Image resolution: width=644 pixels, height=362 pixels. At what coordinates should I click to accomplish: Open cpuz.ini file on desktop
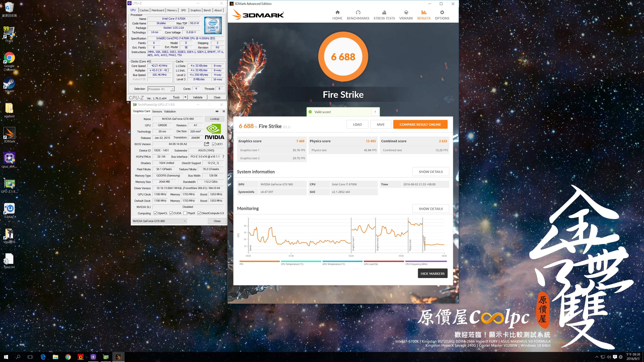9,261
